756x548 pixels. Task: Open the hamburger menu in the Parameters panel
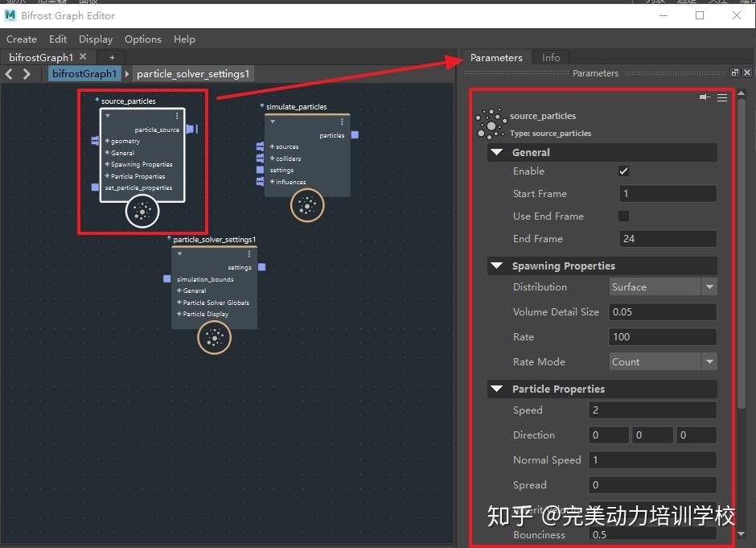[x=722, y=97]
